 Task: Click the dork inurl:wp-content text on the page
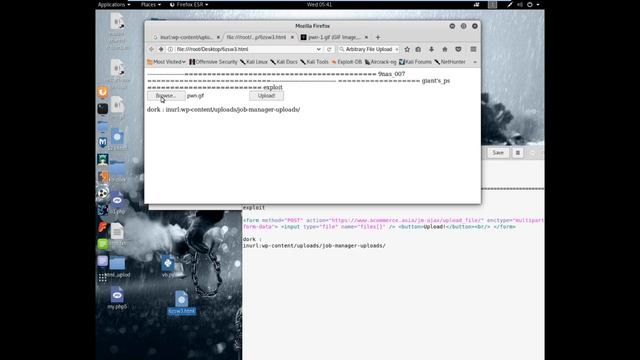click(x=224, y=109)
